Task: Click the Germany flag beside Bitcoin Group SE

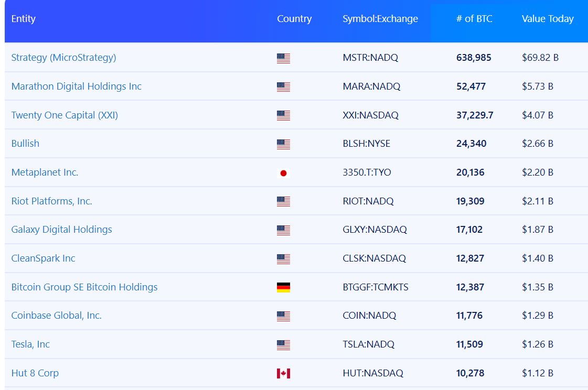Action: (283, 287)
